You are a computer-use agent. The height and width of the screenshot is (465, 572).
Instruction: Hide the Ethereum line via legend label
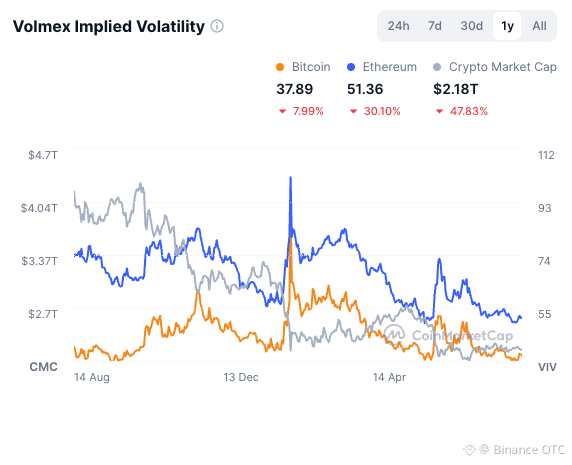click(389, 67)
